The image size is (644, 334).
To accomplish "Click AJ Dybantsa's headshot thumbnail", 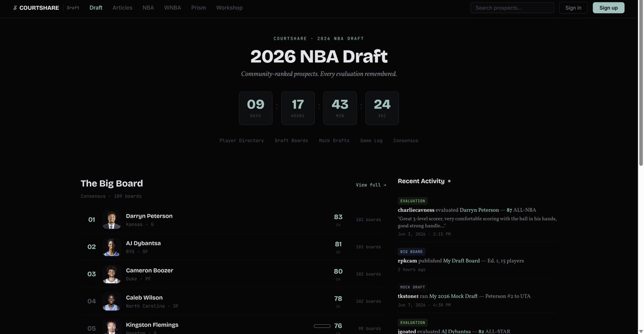I will (x=111, y=247).
